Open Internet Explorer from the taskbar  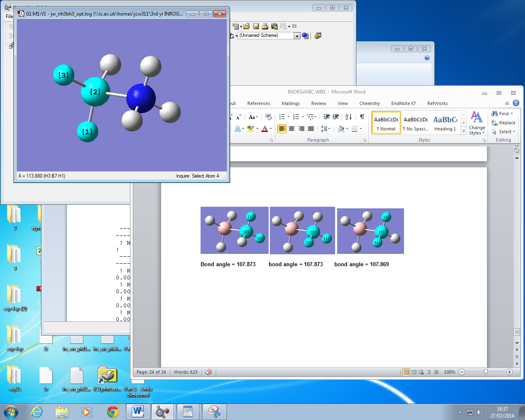pyautogui.click(x=37, y=411)
